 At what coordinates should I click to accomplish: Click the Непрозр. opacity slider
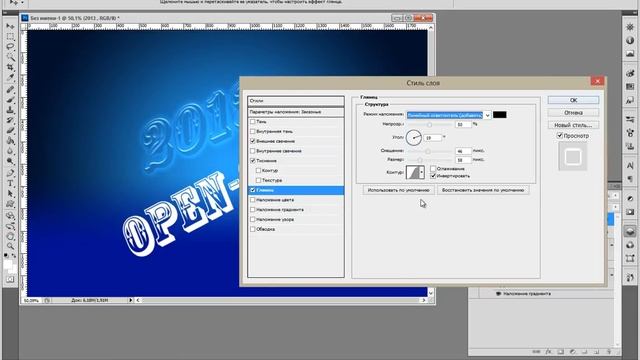click(430, 124)
